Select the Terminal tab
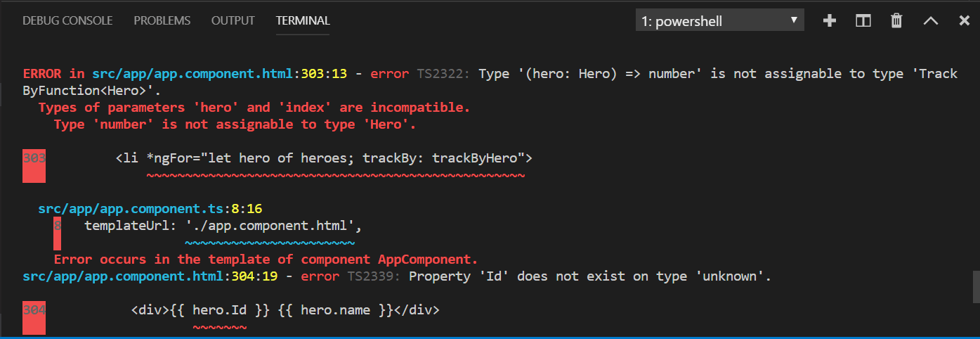980x339 pixels. [303, 20]
